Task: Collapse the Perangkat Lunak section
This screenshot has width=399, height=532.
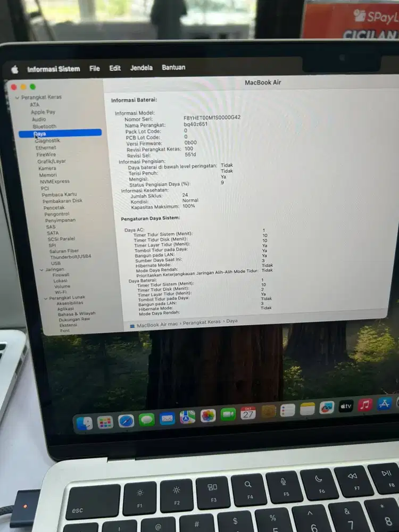Action: (x=45, y=298)
